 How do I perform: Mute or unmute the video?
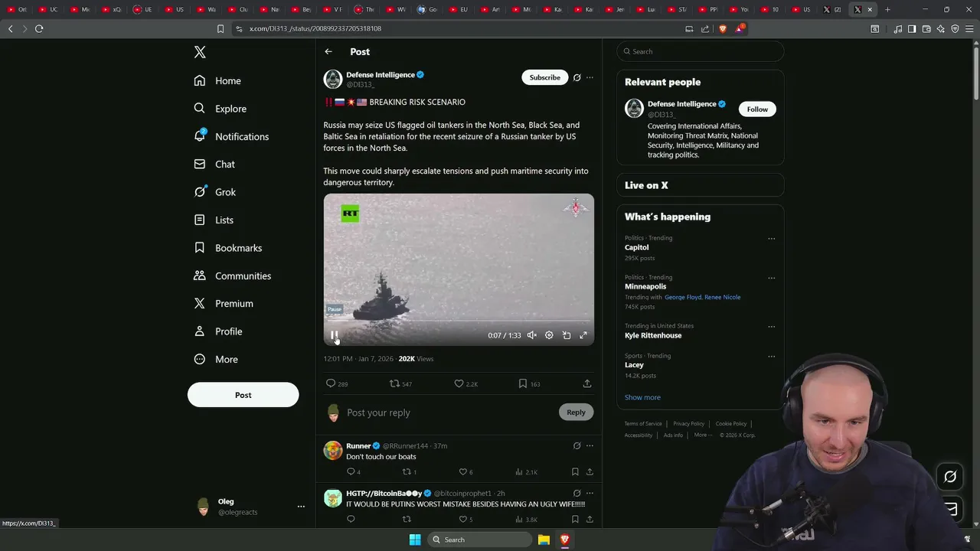click(532, 335)
